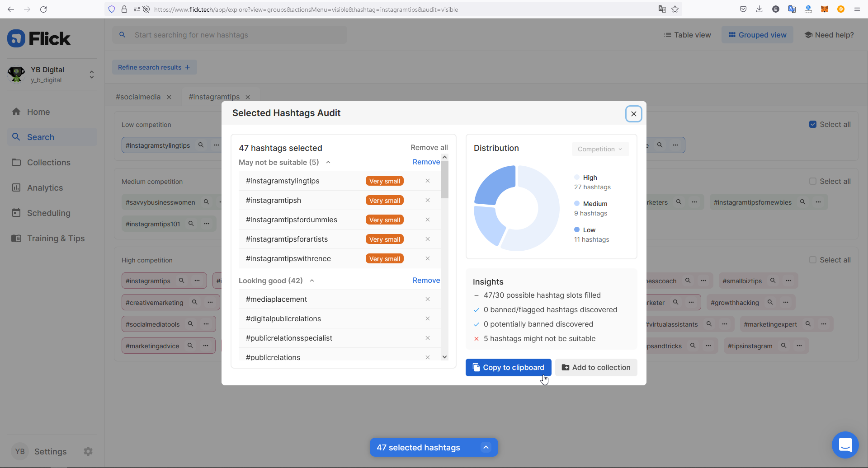Open the Analytics section icon
The height and width of the screenshot is (468, 868).
tap(16, 187)
